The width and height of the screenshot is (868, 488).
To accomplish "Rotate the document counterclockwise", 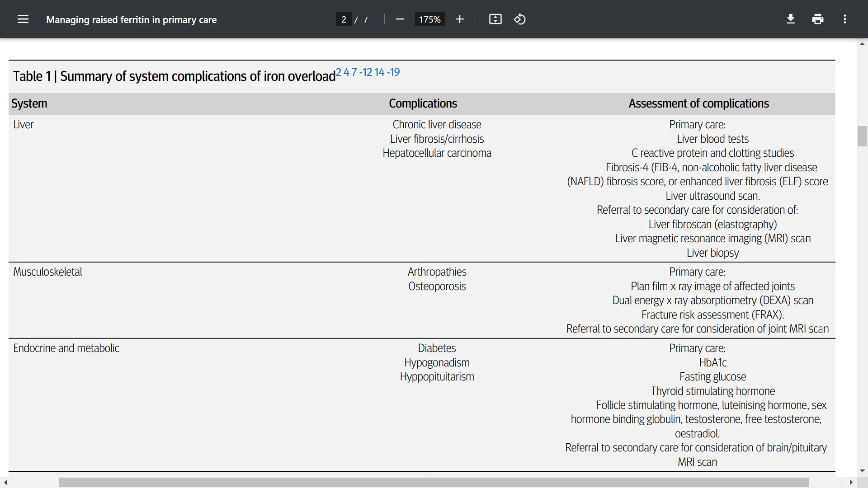I will point(520,19).
